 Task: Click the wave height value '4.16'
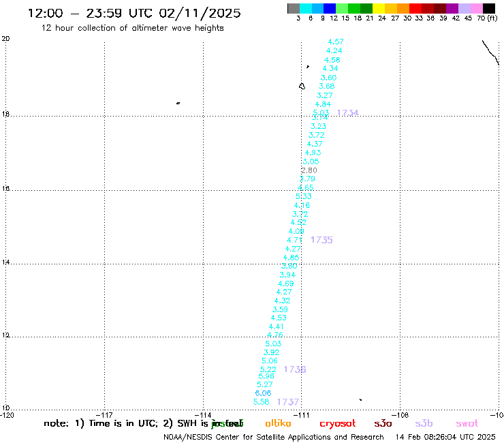click(x=302, y=205)
